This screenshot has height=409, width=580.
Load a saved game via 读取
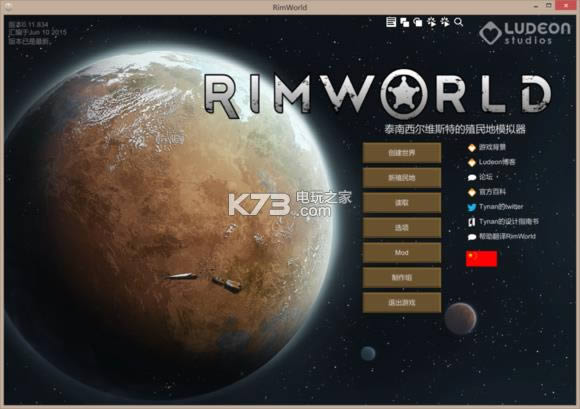coord(402,203)
